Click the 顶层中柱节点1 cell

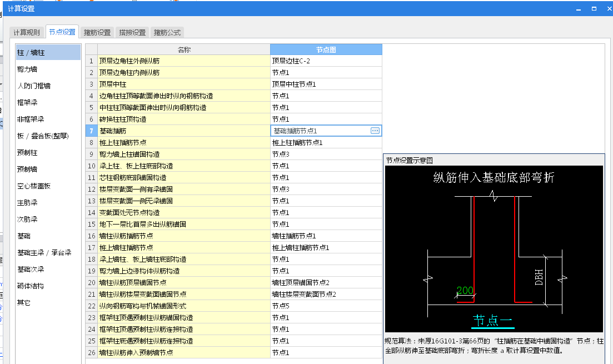click(x=326, y=84)
